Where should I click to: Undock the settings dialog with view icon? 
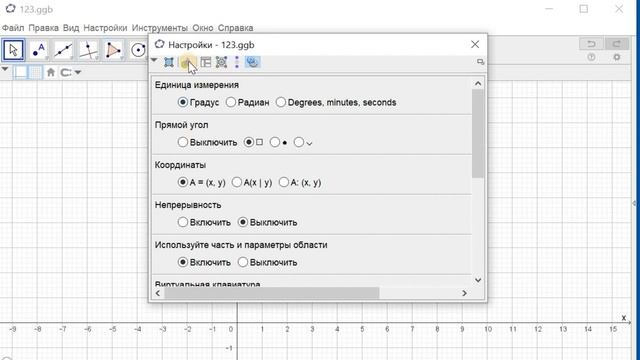point(480,62)
